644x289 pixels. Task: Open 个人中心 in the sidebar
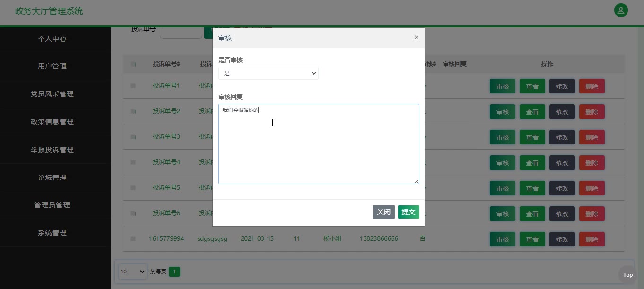pyautogui.click(x=52, y=39)
